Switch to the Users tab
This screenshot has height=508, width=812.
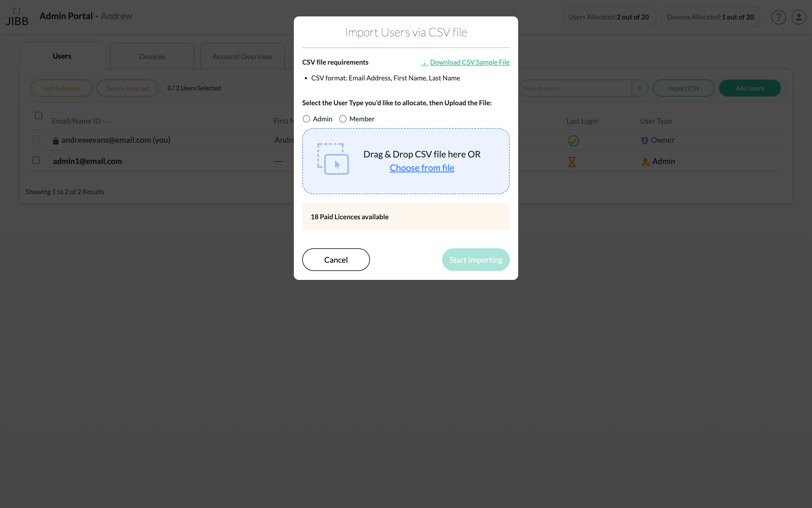(62, 56)
